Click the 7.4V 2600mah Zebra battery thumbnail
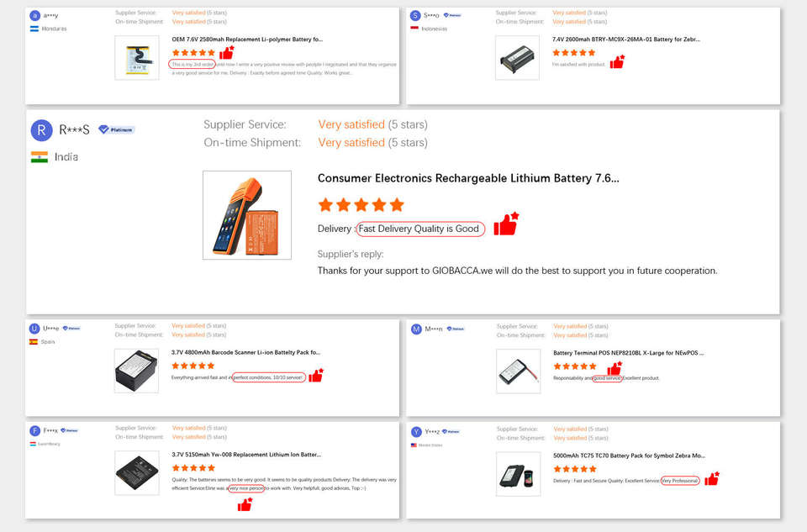This screenshot has width=807, height=532. [517, 58]
